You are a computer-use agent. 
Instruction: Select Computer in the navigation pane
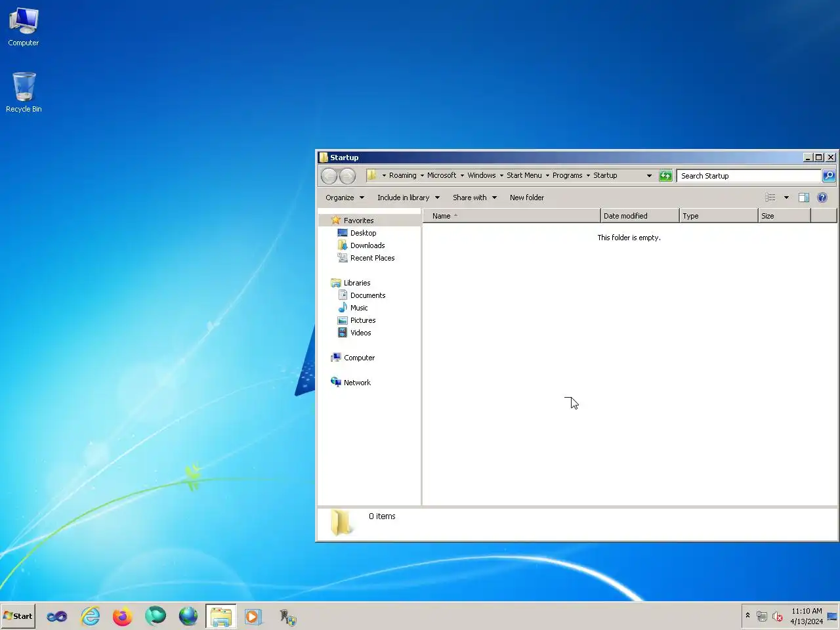click(360, 358)
